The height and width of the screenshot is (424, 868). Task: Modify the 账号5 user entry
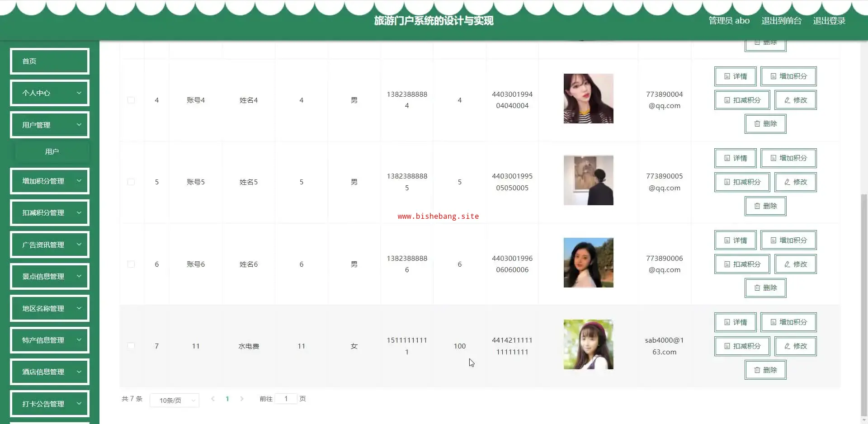(x=795, y=182)
